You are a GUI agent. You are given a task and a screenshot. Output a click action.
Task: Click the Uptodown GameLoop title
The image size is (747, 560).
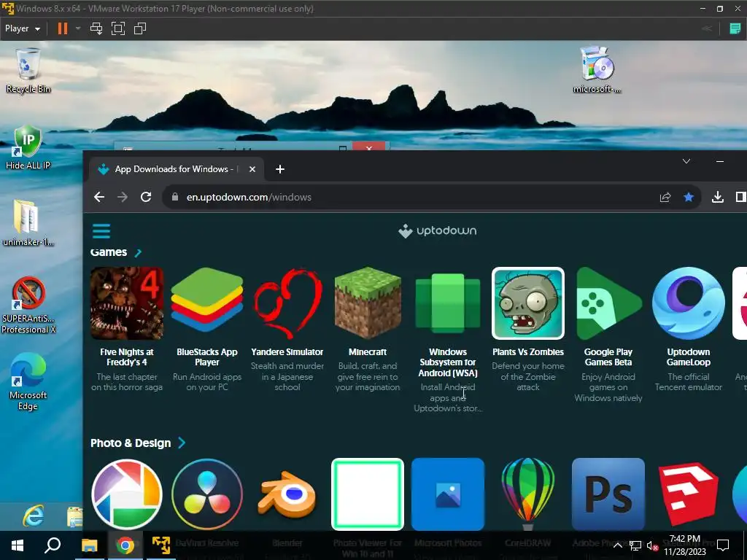pos(689,357)
